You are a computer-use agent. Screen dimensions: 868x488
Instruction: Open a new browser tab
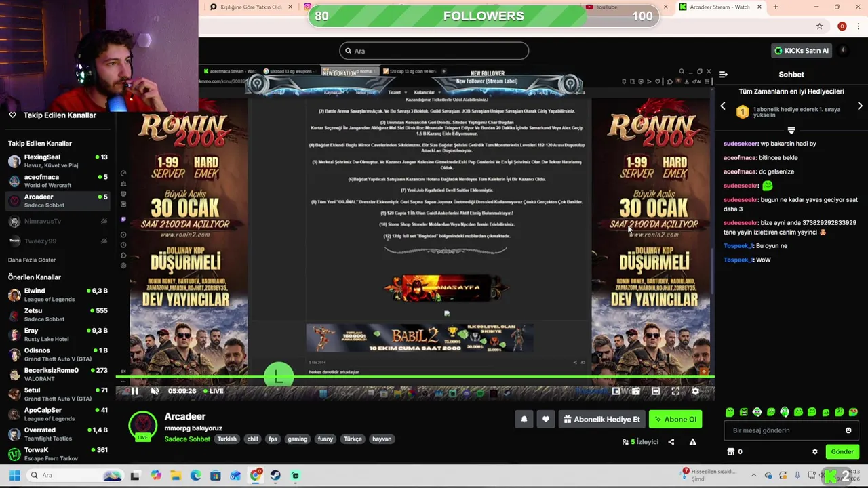click(x=775, y=7)
